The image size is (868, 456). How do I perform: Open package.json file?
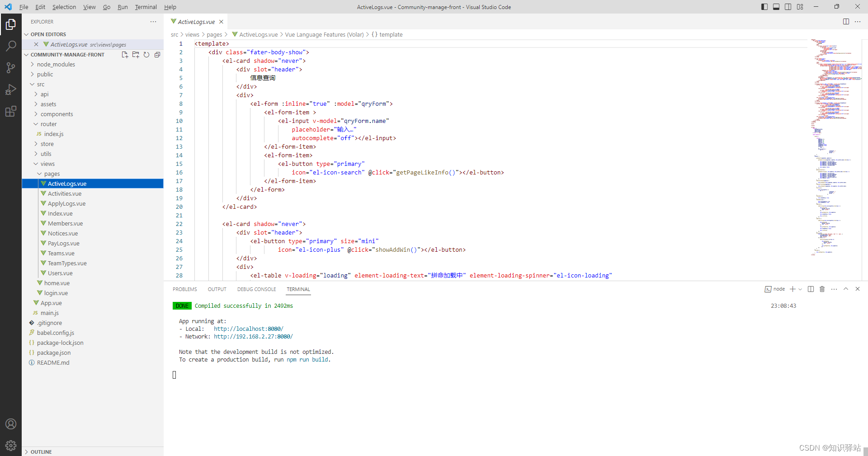pos(93,353)
